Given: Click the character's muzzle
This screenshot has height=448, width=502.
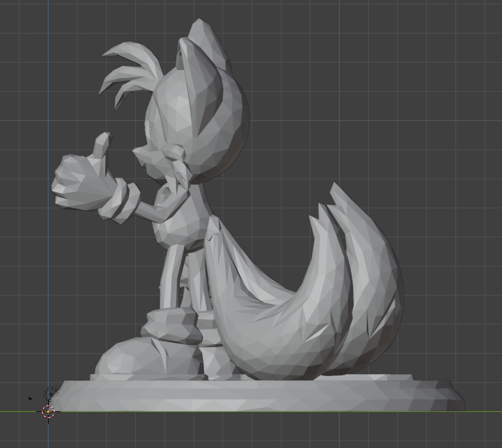Looking at the screenshot, I should click(x=144, y=157).
